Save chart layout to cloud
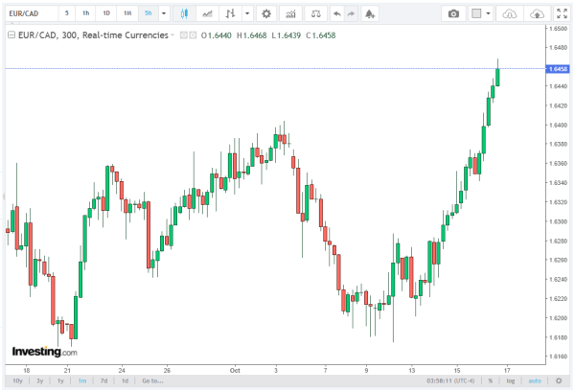Viewport: 575px width, 392px height. coord(538,14)
